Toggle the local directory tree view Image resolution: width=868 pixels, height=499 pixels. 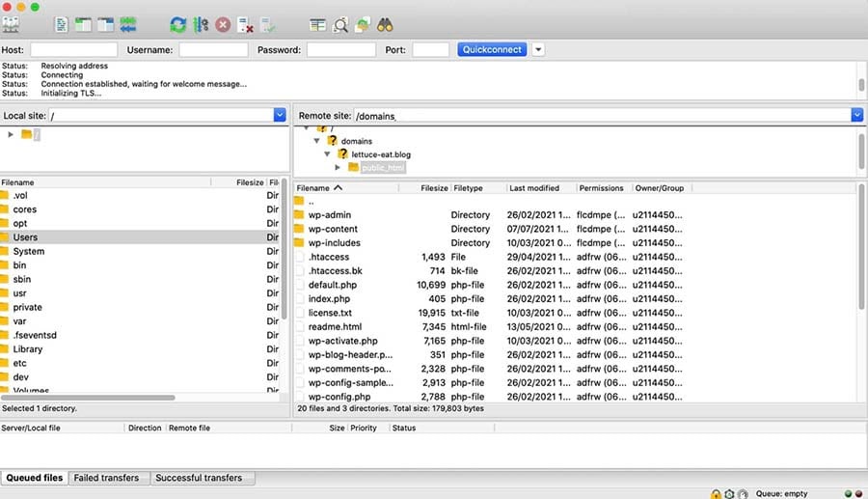[84, 25]
